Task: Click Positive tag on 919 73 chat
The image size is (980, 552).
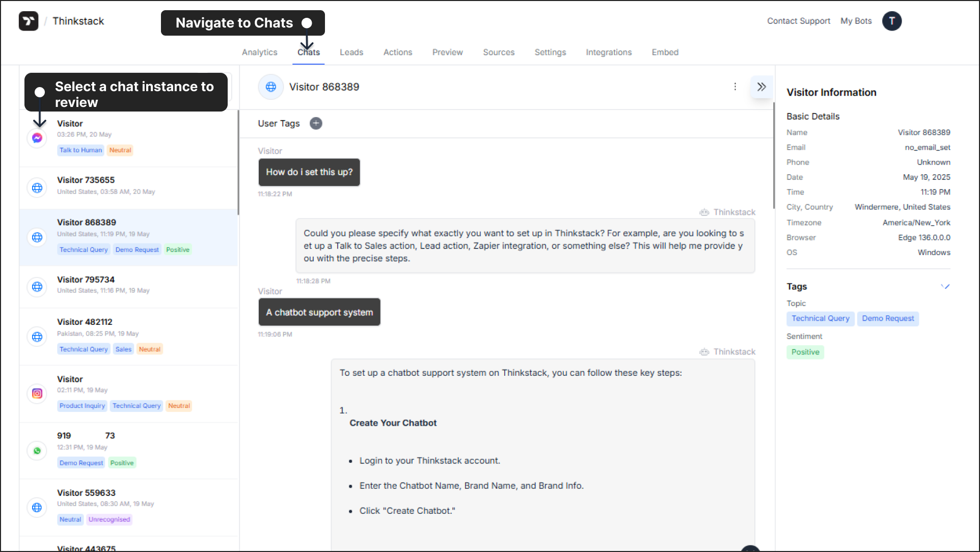Action: (122, 463)
